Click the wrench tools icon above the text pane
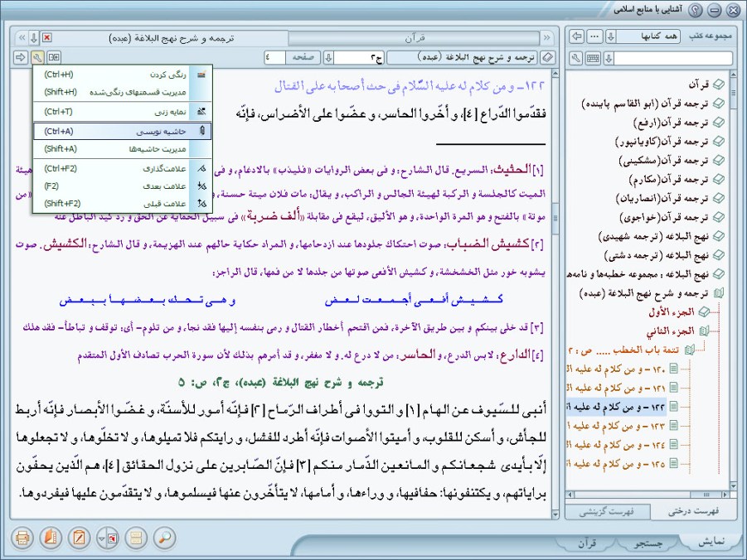Viewport: 747px width, 560px height. coord(37,58)
